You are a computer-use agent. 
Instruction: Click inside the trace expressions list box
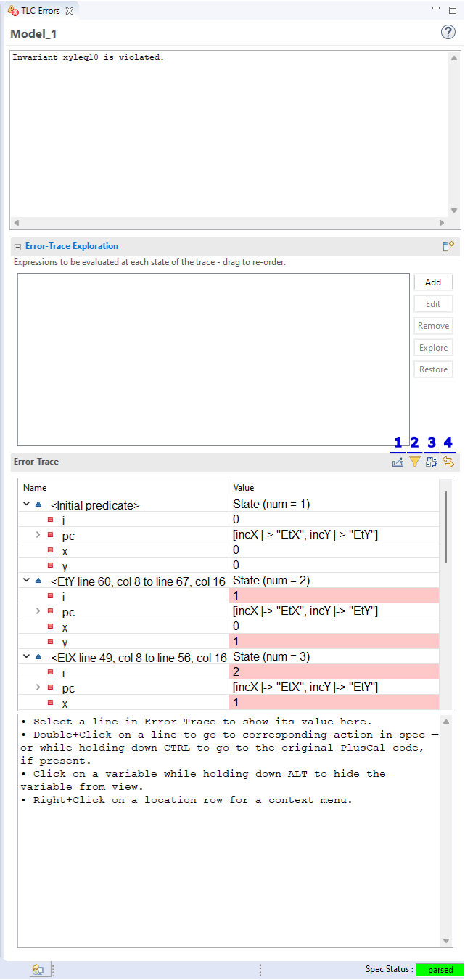[x=213, y=359]
